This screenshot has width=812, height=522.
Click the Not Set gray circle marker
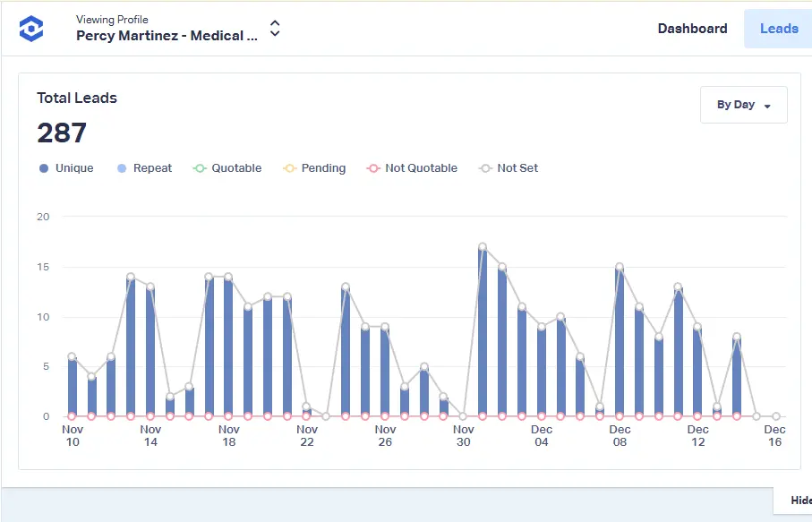pyautogui.click(x=486, y=168)
